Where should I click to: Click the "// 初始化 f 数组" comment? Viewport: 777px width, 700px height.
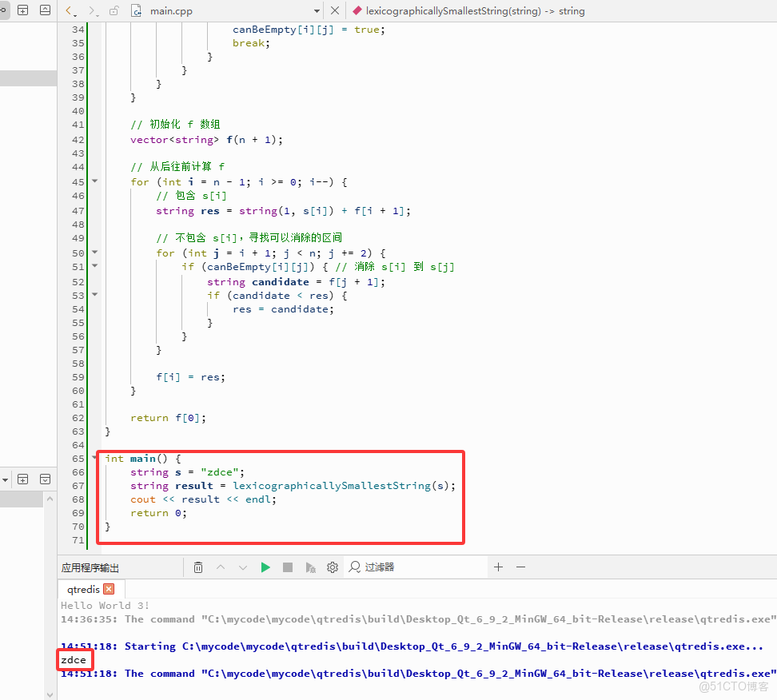pos(175,125)
